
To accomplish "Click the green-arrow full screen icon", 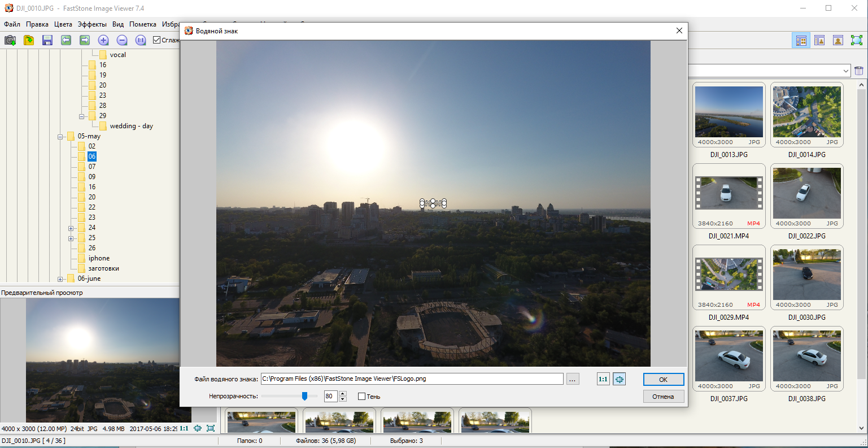I will click(x=857, y=40).
